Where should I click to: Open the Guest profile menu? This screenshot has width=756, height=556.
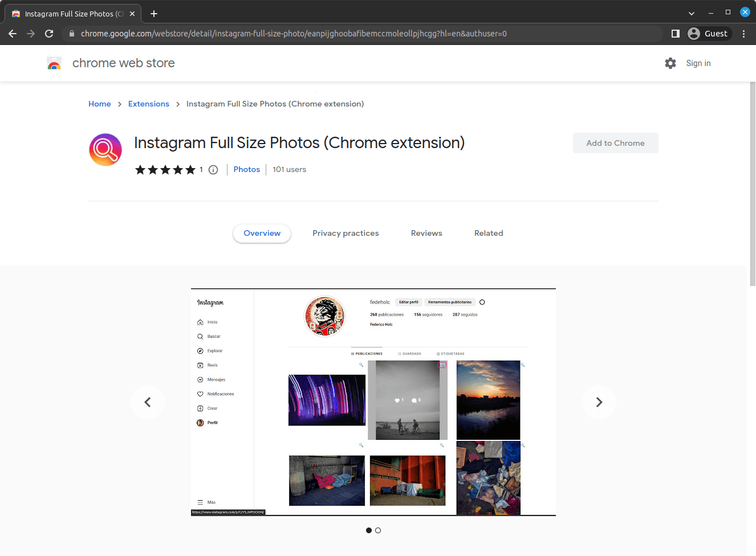click(708, 34)
